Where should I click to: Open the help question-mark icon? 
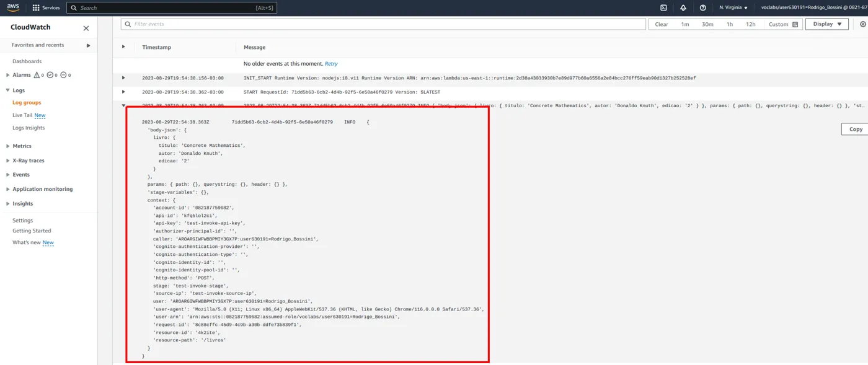click(x=702, y=8)
